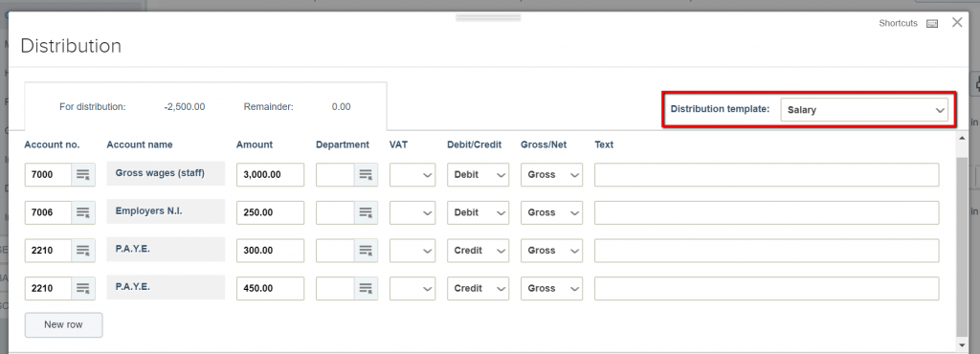
Task: Close the Distribution dialog
Action: pyautogui.click(x=957, y=22)
